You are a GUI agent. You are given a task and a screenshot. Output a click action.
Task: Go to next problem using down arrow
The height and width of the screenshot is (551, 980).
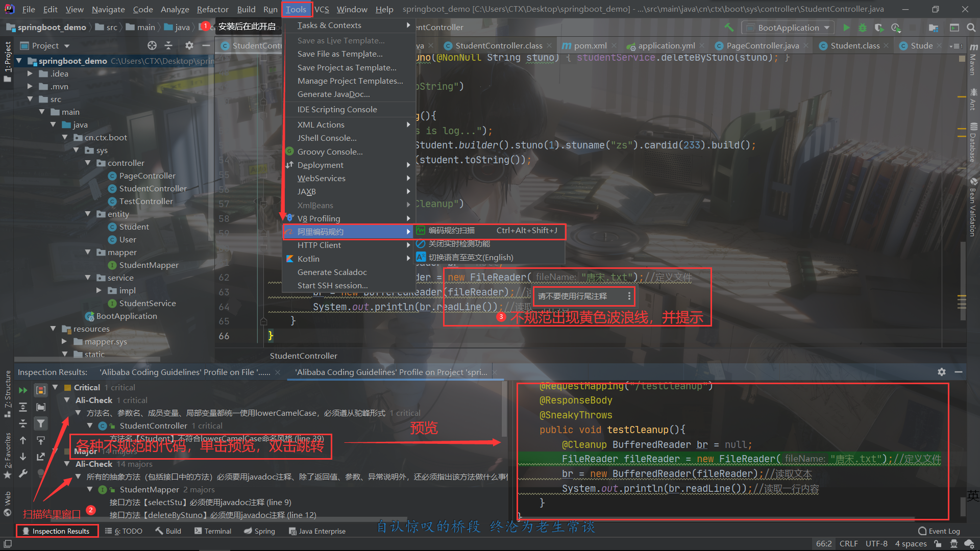[23, 457]
